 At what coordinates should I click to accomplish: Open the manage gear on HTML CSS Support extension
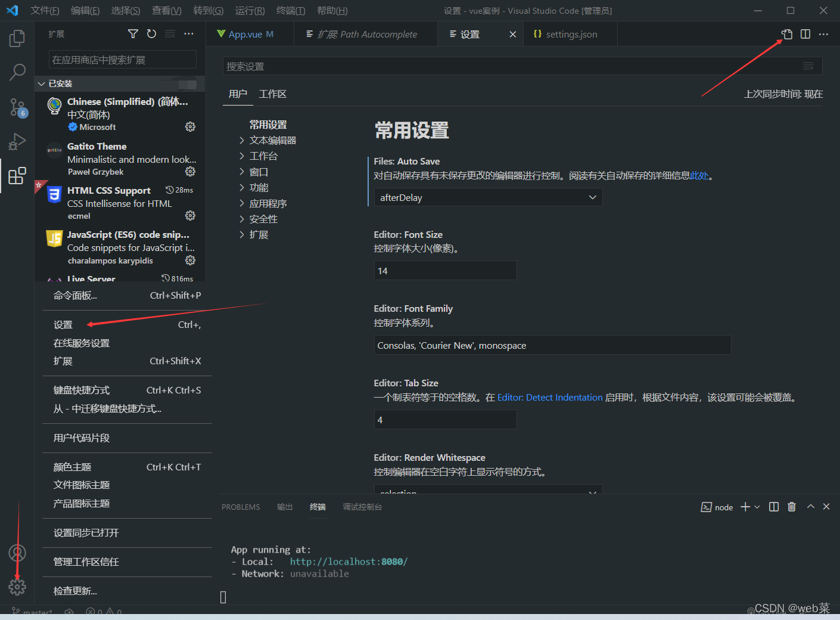click(190, 215)
